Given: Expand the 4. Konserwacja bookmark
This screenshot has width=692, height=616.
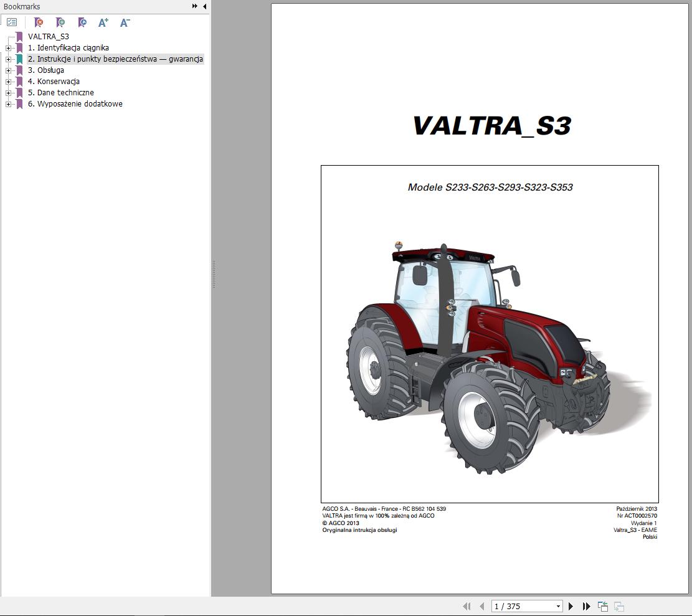Looking at the screenshot, I should [x=8, y=82].
